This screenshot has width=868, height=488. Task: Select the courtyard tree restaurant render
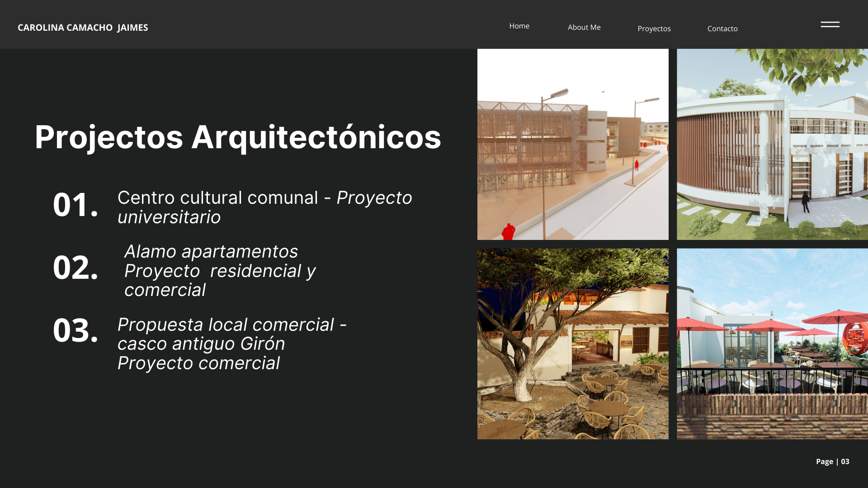(573, 343)
